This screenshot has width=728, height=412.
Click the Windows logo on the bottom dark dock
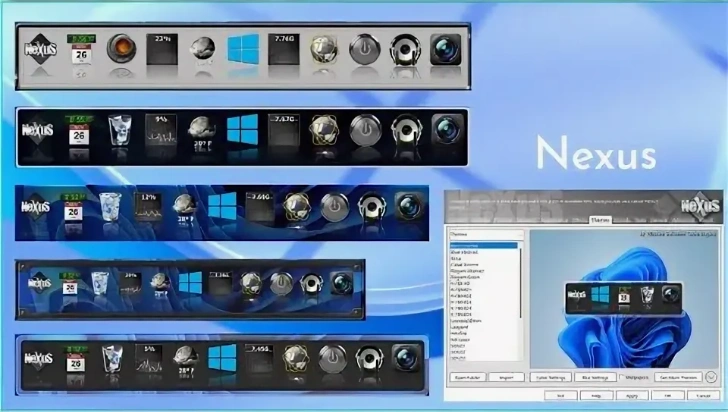[x=222, y=358]
